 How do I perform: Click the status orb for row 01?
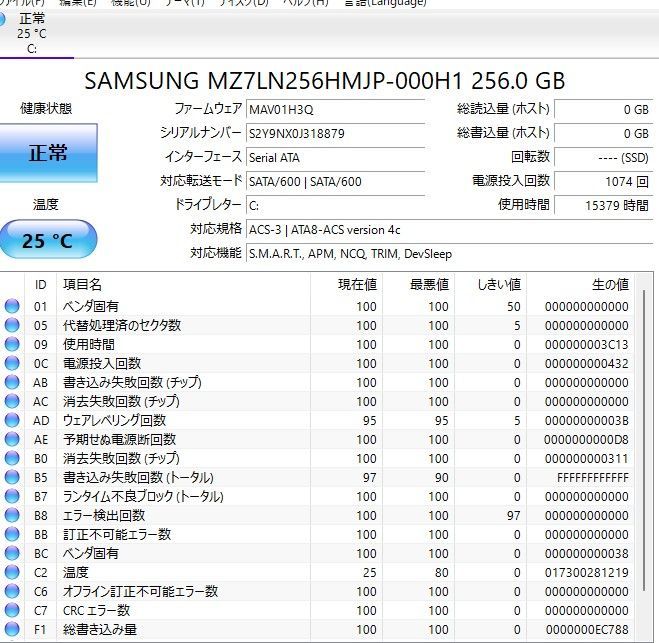pyautogui.click(x=12, y=306)
